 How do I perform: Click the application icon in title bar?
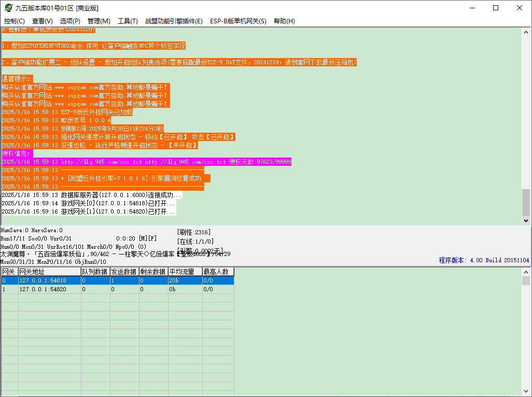(x=8, y=8)
